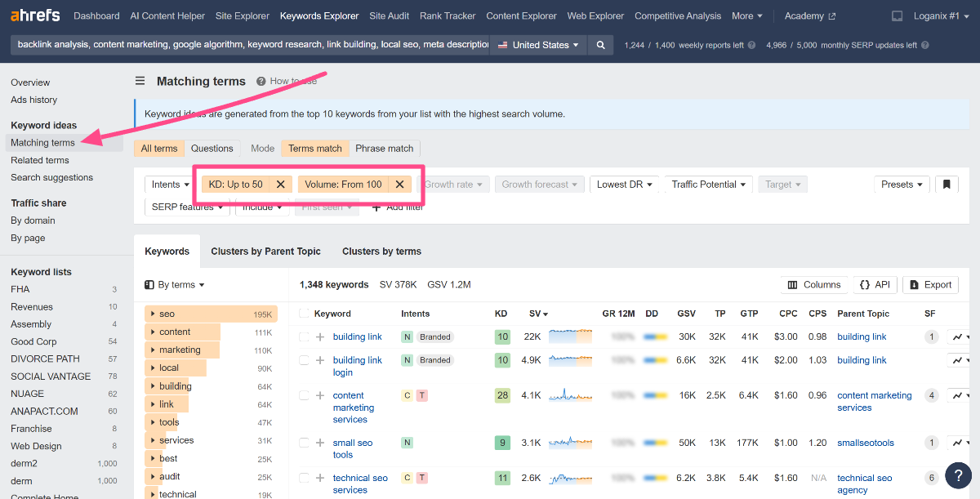980x499 pixels.
Task: Click the KD 9 colored badge
Action: click(502, 443)
